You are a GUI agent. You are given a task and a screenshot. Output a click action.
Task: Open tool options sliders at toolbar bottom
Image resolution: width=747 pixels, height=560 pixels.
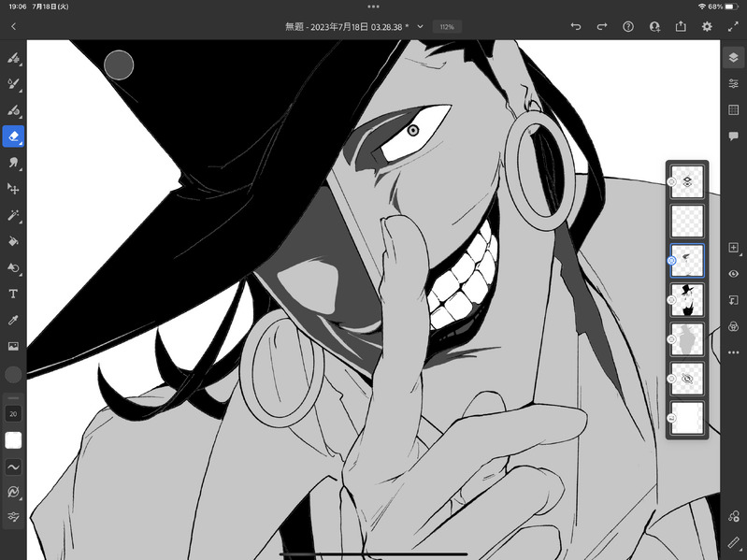click(x=13, y=517)
